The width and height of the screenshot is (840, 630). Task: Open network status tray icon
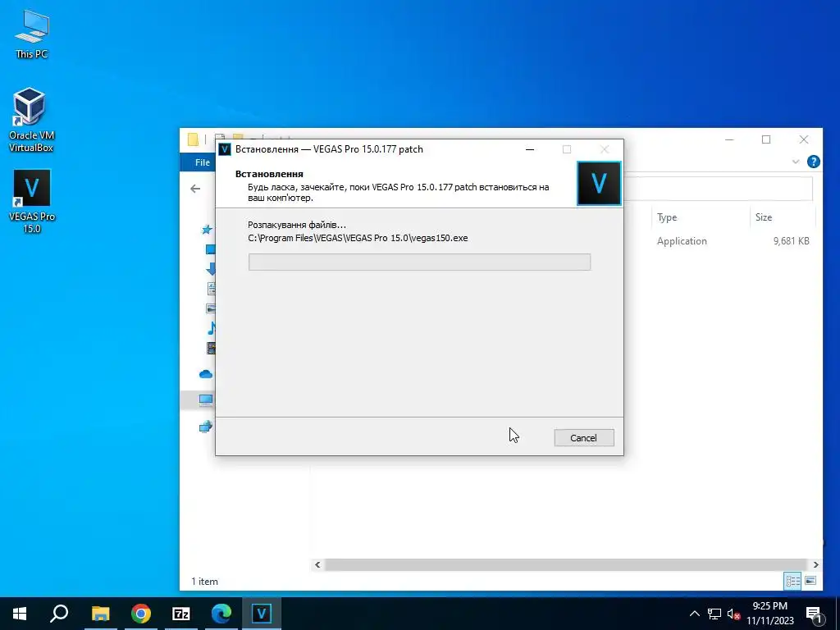tap(714, 614)
